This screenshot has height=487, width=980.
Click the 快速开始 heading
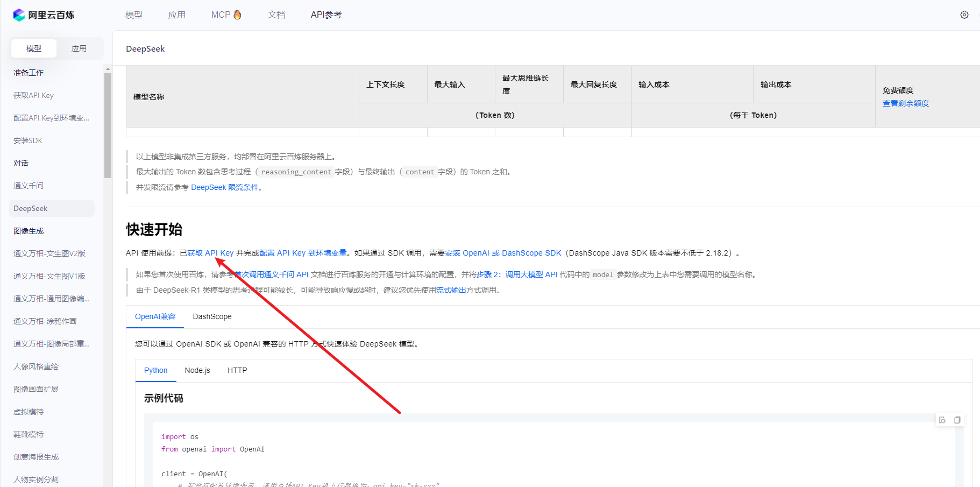click(x=154, y=229)
